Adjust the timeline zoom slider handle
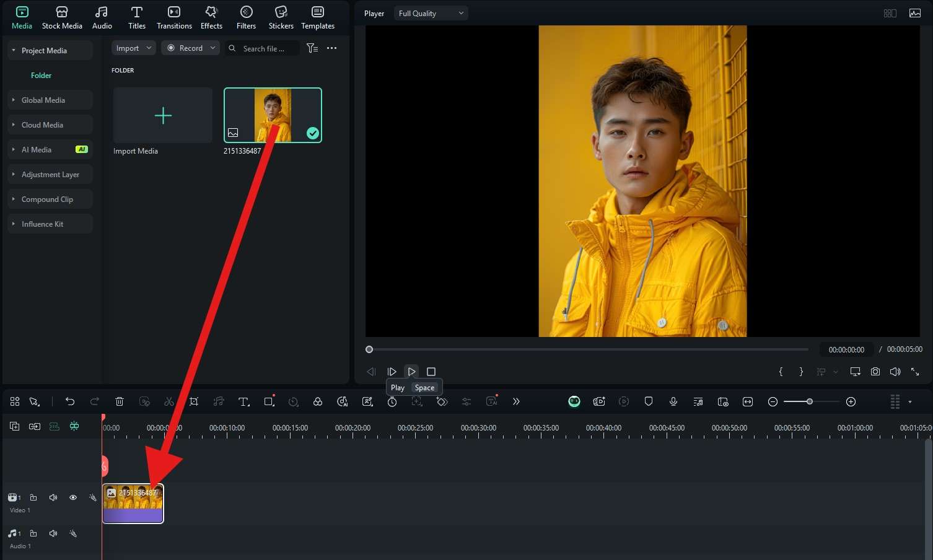Viewport: 933px width, 560px height. 809,401
